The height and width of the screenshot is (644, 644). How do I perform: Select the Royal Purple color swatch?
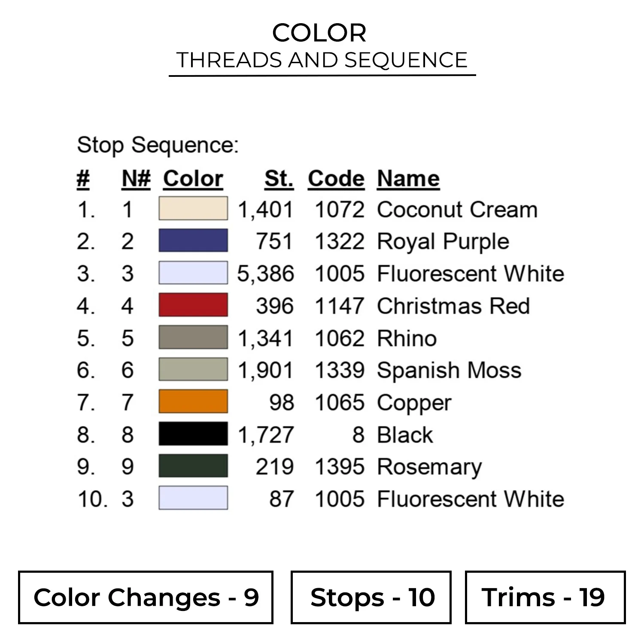193,240
